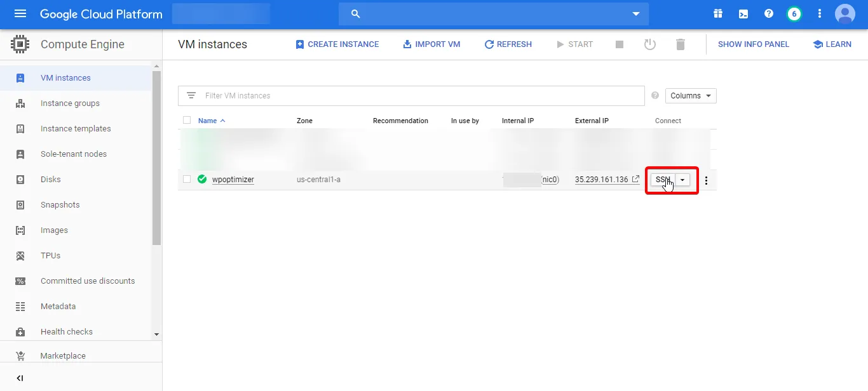Expand the search bar dropdown arrow
The height and width of the screenshot is (391, 868).
(x=635, y=13)
